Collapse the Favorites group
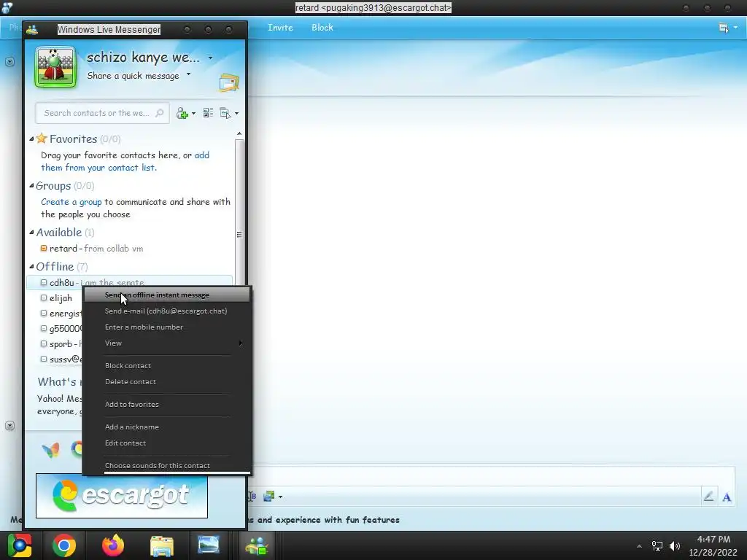The width and height of the screenshot is (747, 560). click(x=31, y=139)
